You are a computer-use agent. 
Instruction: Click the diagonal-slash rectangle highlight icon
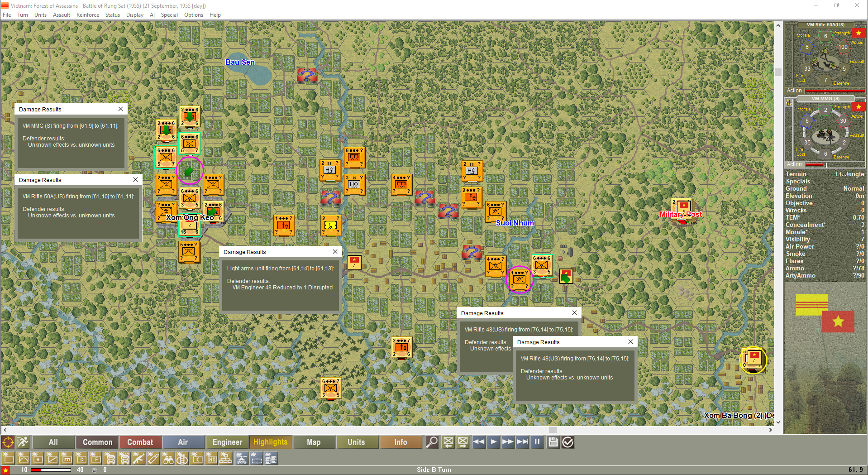52,458
